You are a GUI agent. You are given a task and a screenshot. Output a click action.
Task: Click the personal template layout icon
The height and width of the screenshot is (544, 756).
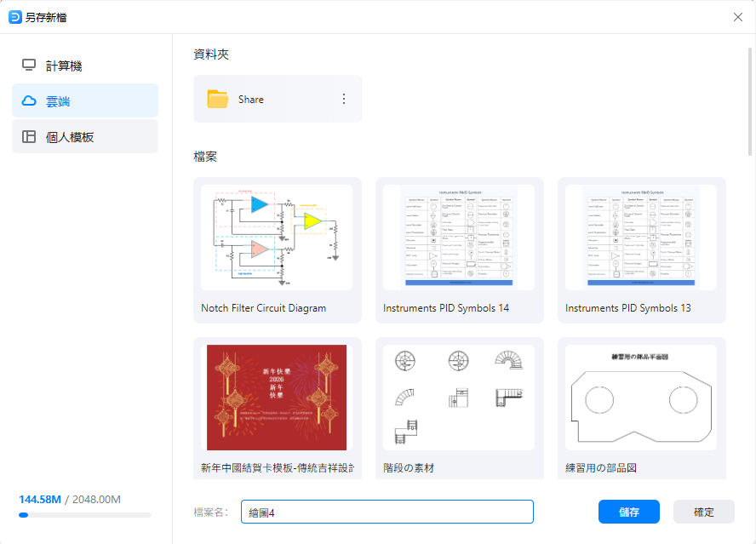pyautogui.click(x=29, y=137)
